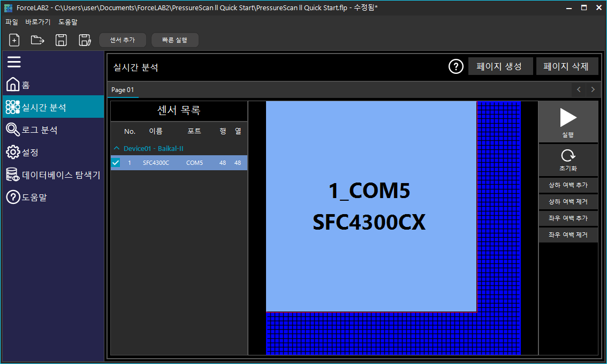Viewport: 607px width, 364px height.
Task: Click the previous page tab arrow
Action: (x=579, y=89)
